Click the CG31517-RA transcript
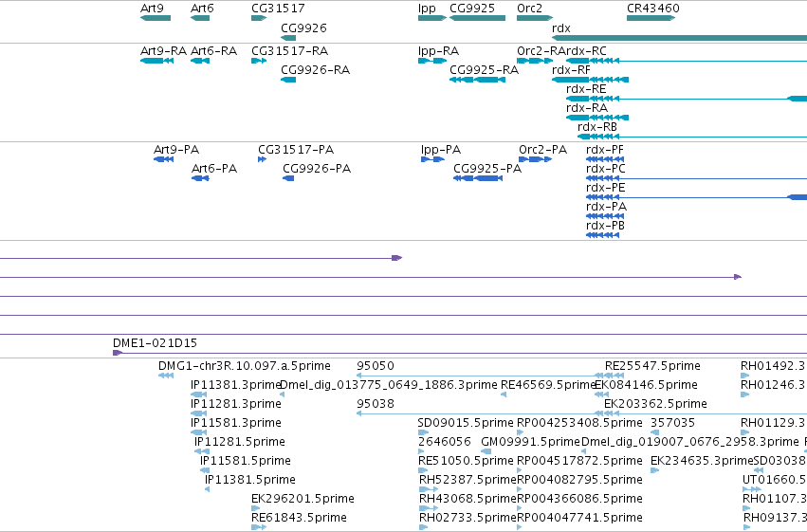Viewport: 807px width, 532px height. [x=259, y=61]
